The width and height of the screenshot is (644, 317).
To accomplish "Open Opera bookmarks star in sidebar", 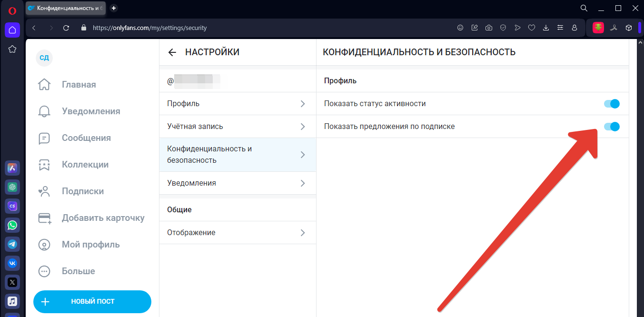I will pyautogui.click(x=12, y=49).
